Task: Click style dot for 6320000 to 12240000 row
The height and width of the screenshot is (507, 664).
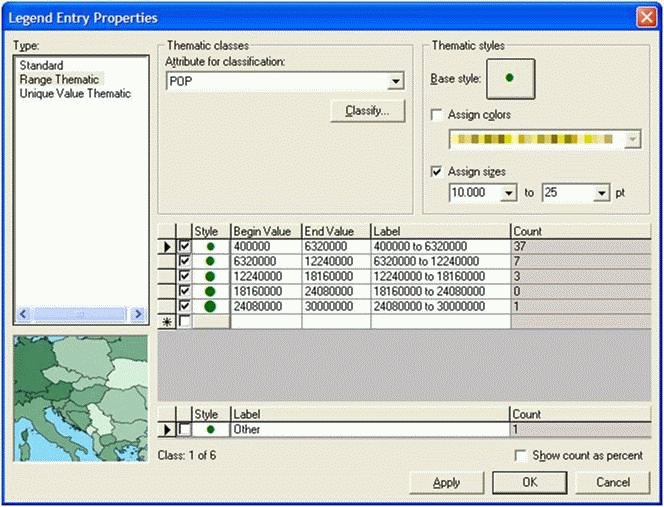Action: click(x=209, y=261)
